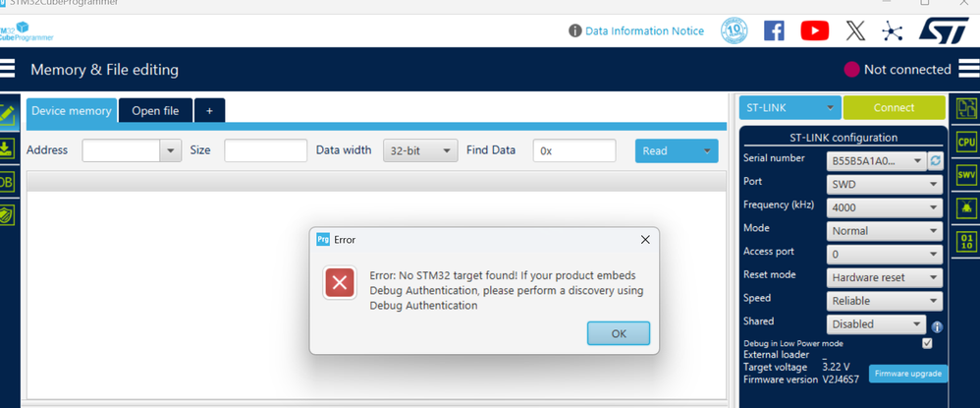Close the Error dialog with X
Screen dimensions: 980x408
pos(645,240)
